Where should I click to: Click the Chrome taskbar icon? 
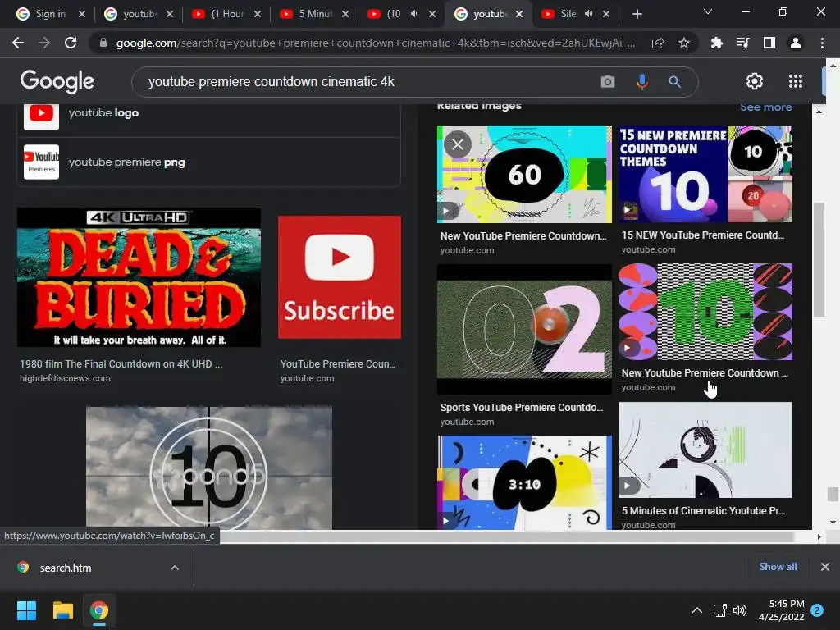[99, 610]
